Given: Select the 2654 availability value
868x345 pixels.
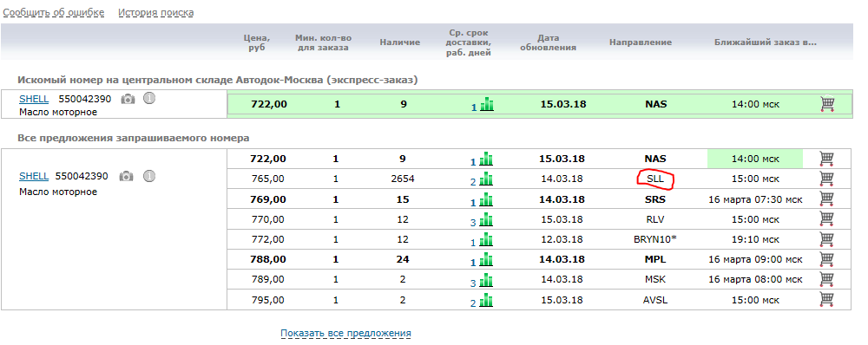Looking at the screenshot, I should click(402, 179).
